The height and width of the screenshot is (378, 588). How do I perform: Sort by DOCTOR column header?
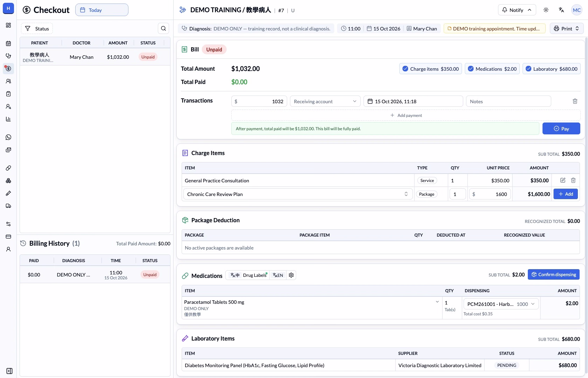[x=82, y=43]
